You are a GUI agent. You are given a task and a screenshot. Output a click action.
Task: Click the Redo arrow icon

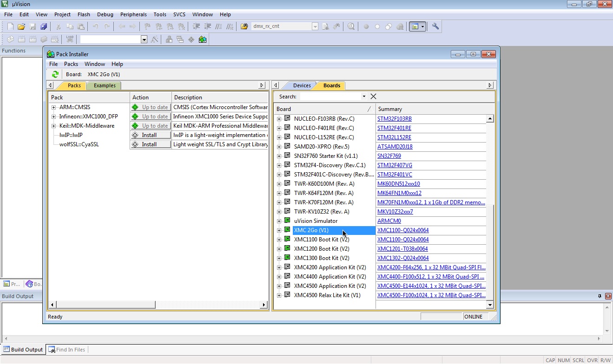click(x=107, y=26)
